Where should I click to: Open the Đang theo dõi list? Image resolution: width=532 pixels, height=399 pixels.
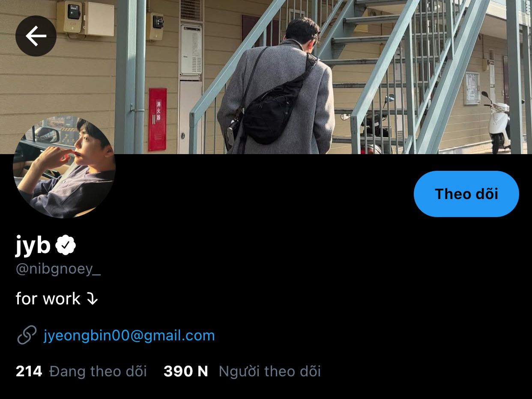(98, 371)
